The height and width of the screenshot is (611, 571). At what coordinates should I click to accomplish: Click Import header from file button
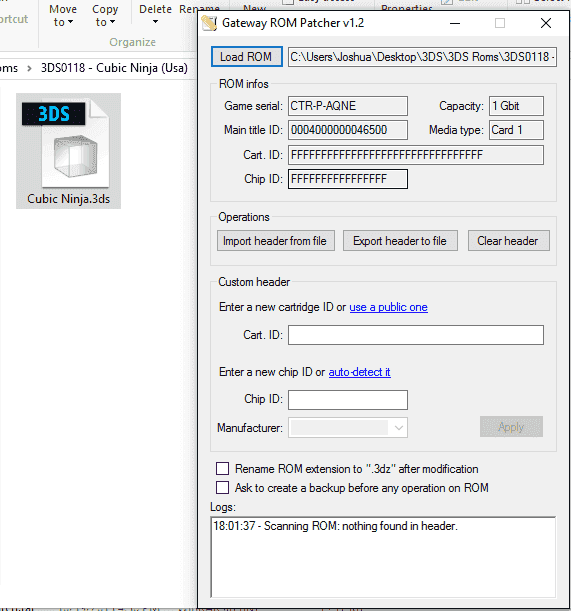(276, 241)
